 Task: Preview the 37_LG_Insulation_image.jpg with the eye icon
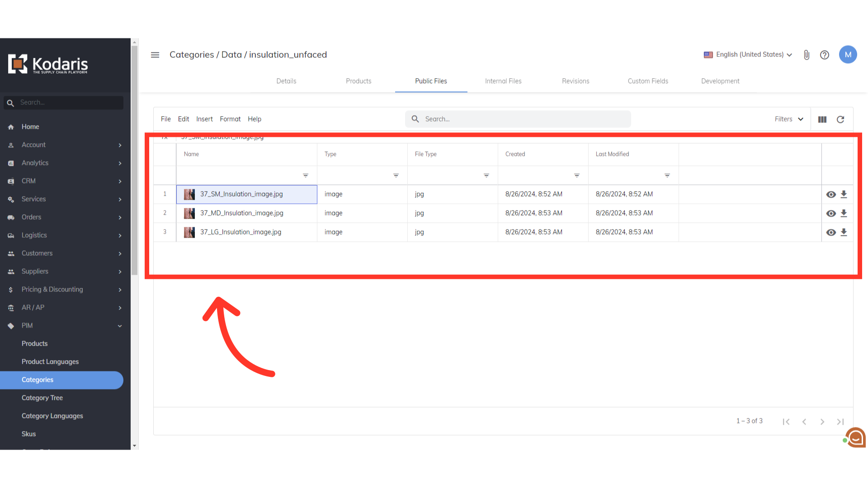831,232
